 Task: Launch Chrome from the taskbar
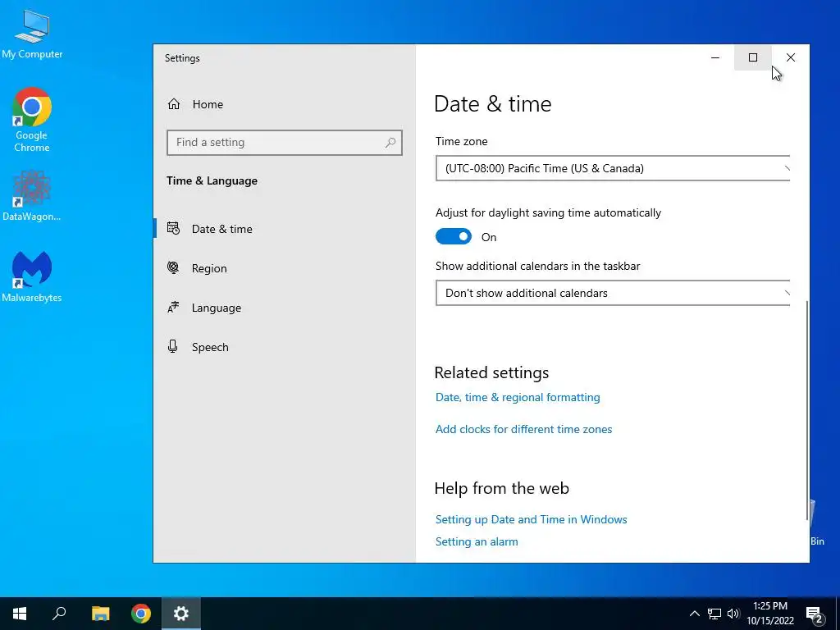pos(141,614)
